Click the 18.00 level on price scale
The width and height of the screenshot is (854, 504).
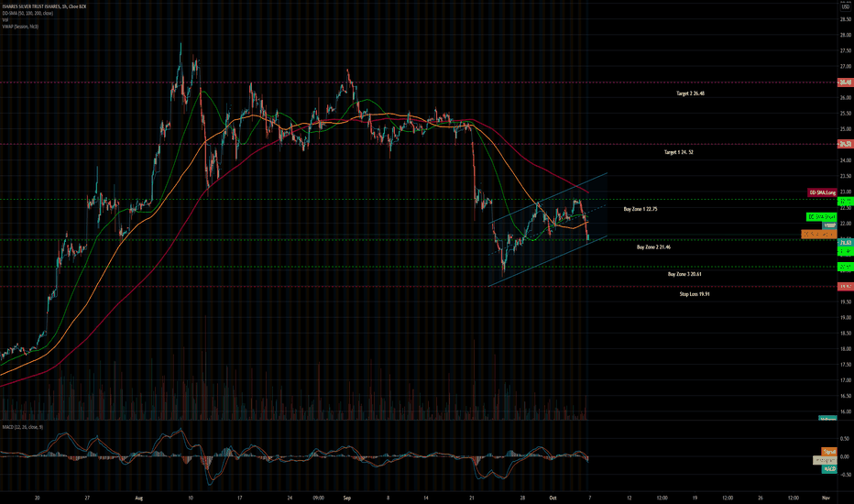(845, 349)
